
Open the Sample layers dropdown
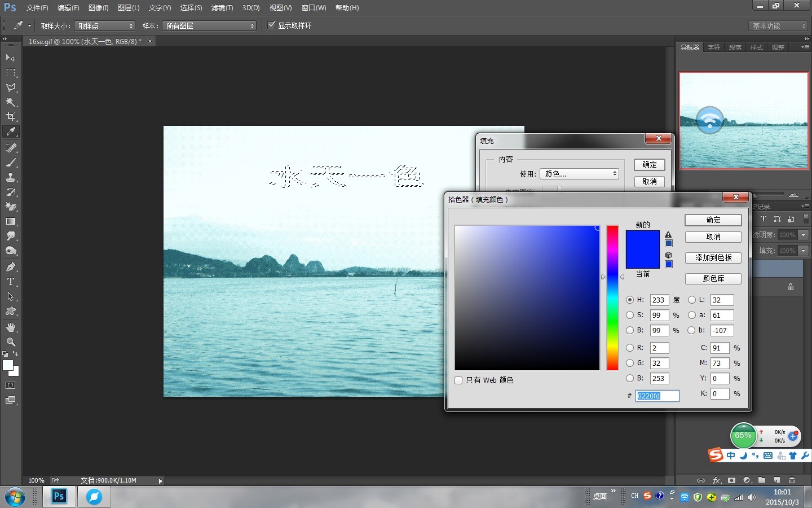[209, 26]
